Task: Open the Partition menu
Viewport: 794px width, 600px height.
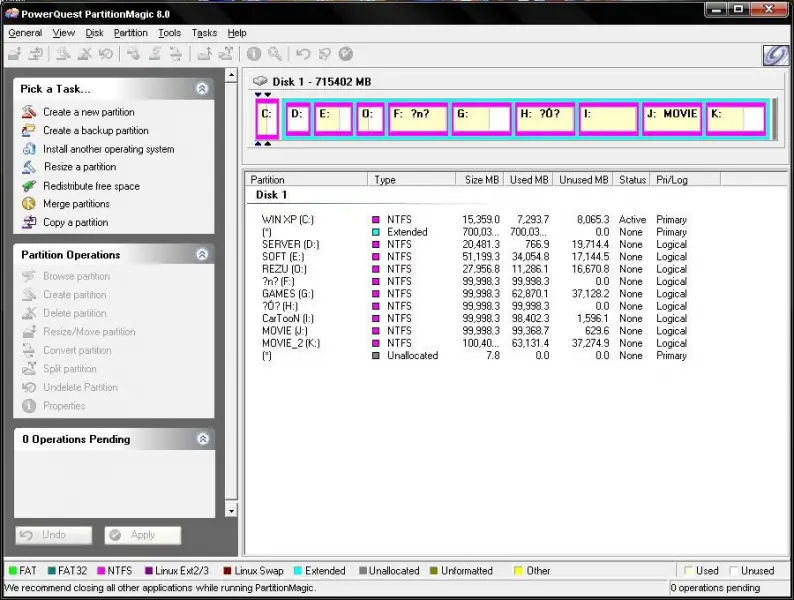Action: point(131,33)
